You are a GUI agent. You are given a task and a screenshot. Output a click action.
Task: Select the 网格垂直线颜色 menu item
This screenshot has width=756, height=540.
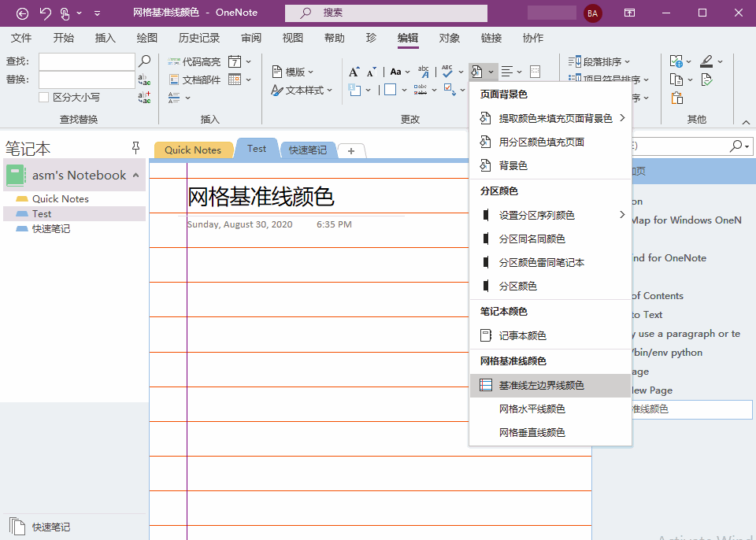tap(550, 432)
